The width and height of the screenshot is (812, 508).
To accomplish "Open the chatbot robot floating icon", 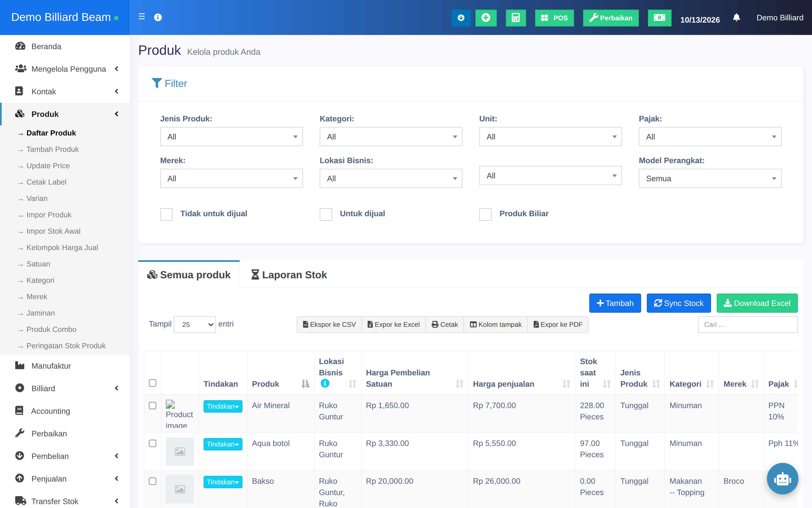I will pos(782,478).
